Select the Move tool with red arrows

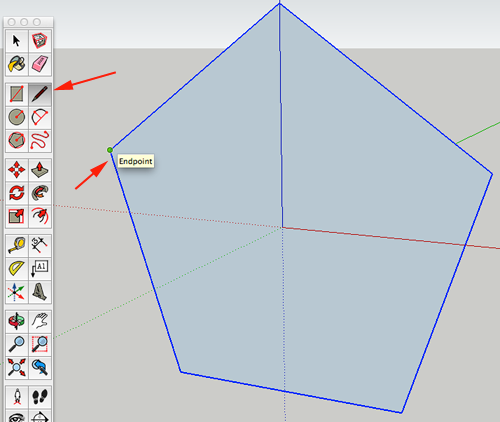(x=17, y=170)
